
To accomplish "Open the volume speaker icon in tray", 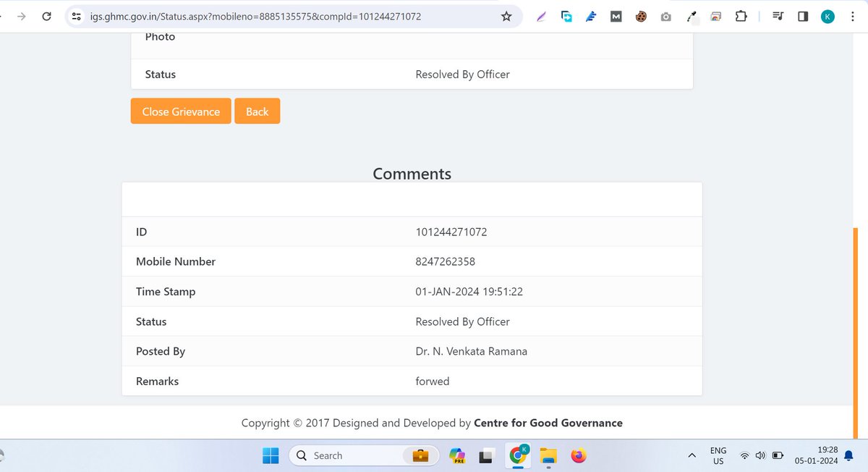I will [760, 455].
